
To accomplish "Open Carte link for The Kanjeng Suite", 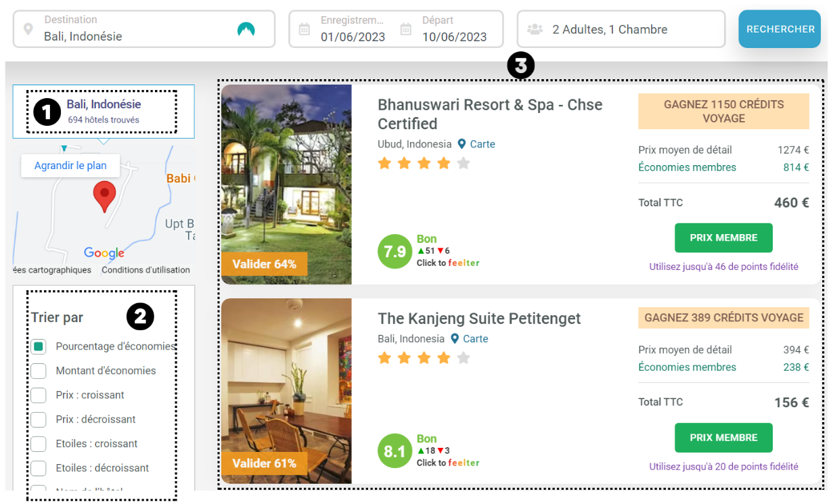I will click(475, 339).
